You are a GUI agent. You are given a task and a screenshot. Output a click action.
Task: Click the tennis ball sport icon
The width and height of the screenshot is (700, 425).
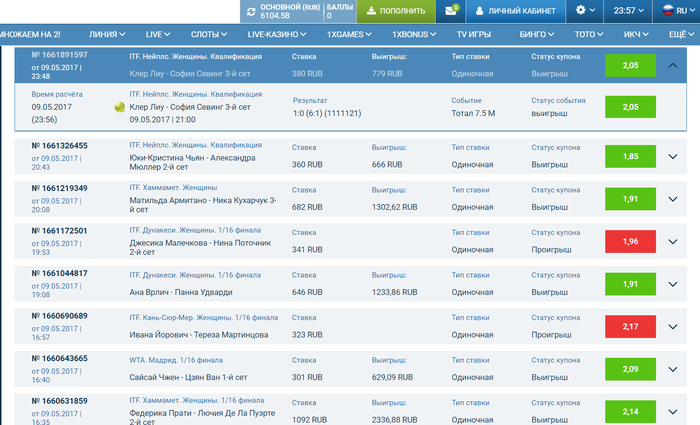pyautogui.click(x=120, y=107)
